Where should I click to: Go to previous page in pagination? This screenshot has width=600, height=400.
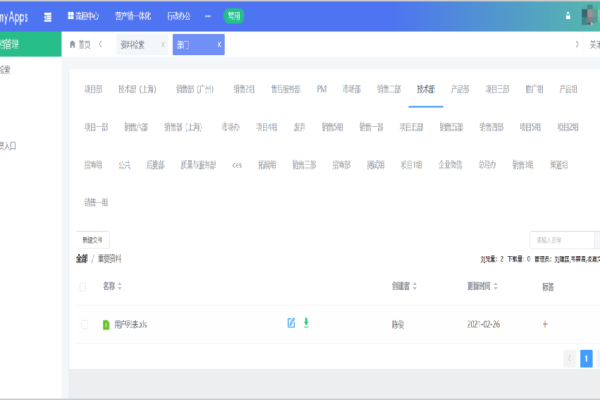(569, 359)
